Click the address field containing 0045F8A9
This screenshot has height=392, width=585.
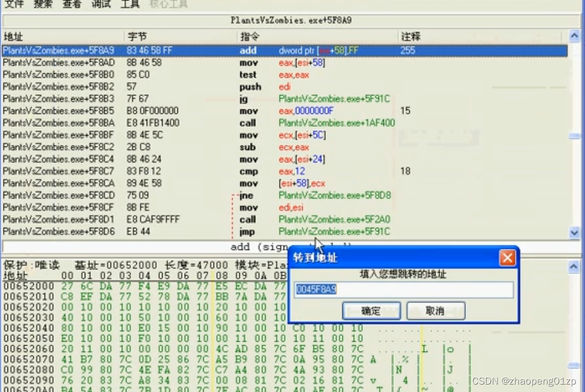[404, 290]
